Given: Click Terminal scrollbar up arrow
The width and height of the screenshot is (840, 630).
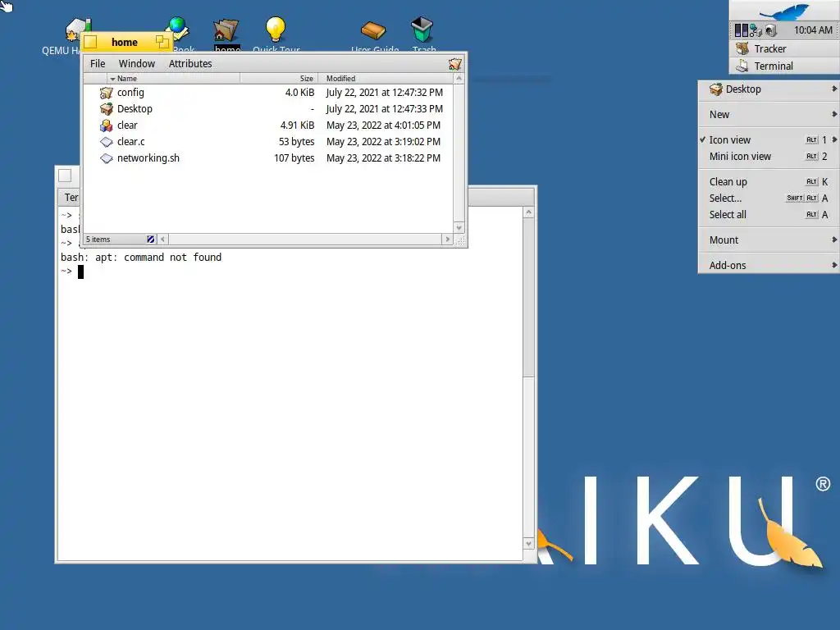Looking at the screenshot, I should (529, 212).
